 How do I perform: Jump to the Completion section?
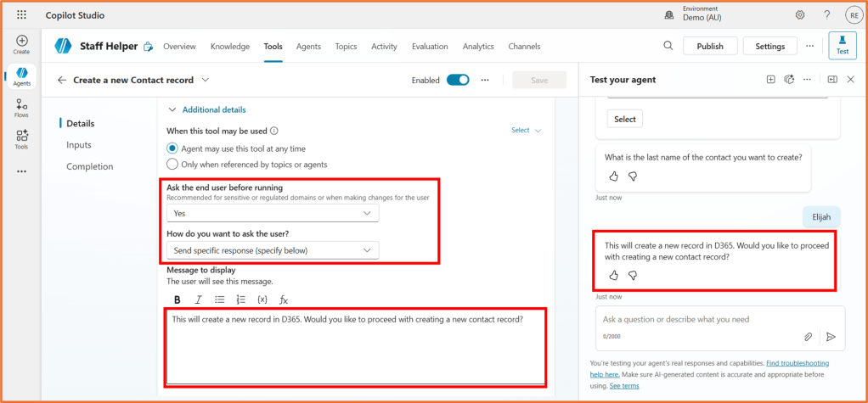90,166
